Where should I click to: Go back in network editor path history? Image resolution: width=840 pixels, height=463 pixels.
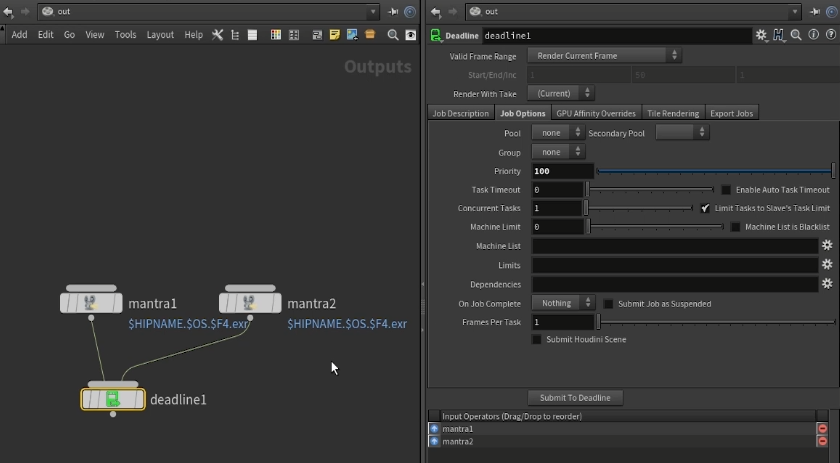click(x=8, y=11)
